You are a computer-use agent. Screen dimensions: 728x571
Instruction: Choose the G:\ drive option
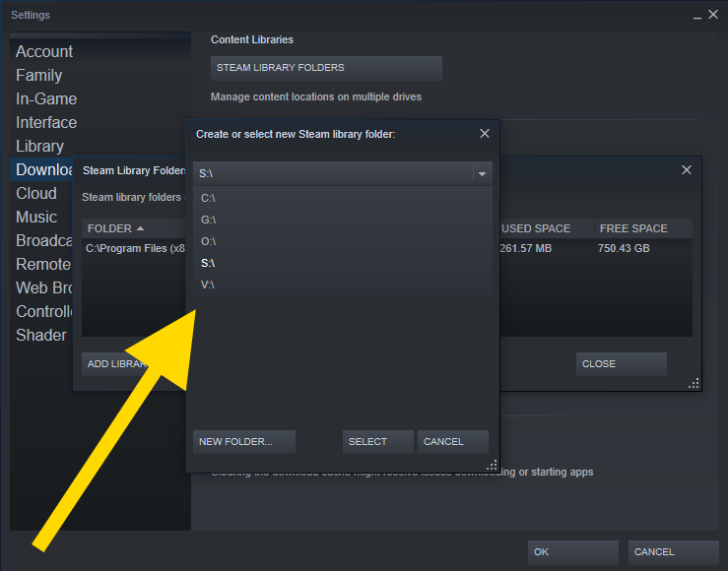pyautogui.click(x=208, y=220)
